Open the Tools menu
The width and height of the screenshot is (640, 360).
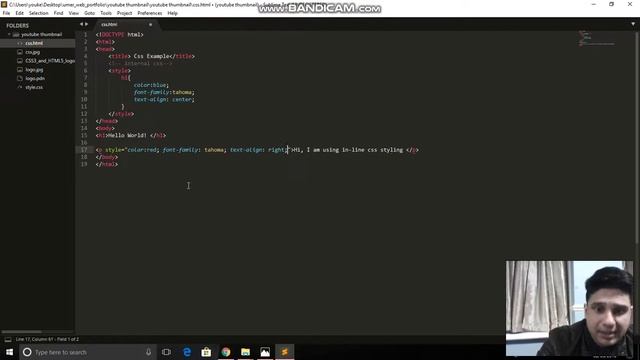106,13
